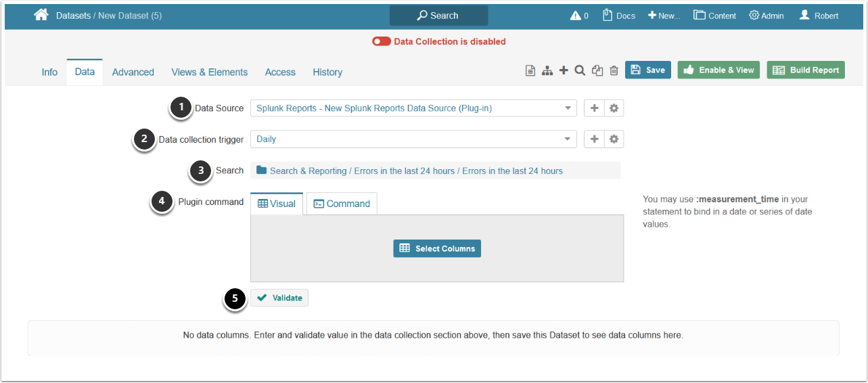Toggle the Data Collection switch
The image size is (868, 383).
(x=382, y=41)
